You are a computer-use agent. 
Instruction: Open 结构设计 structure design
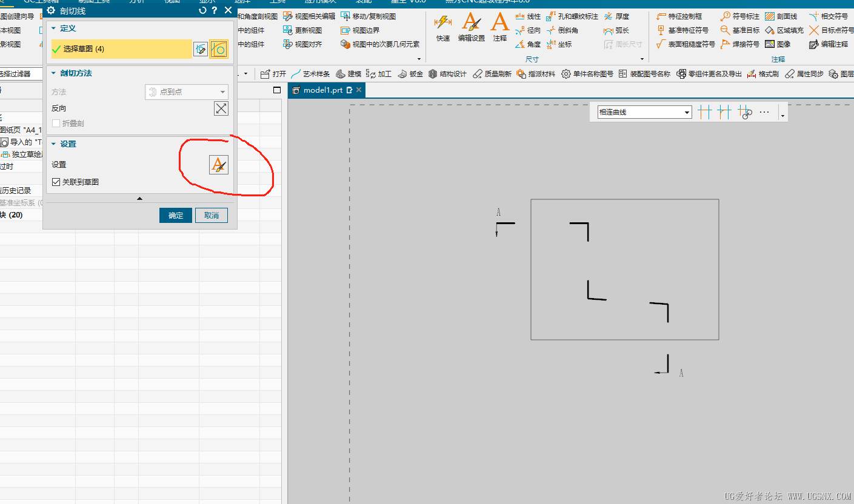(x=447, y=74)
